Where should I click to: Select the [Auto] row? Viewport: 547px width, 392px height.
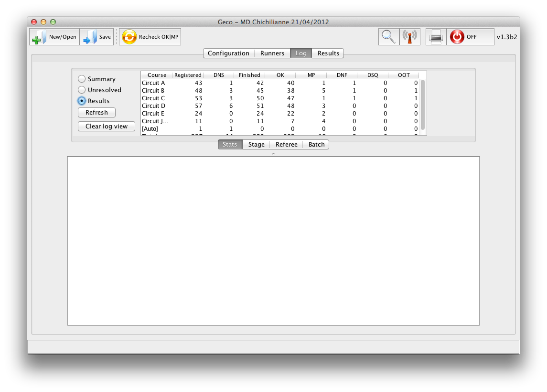point(280,129)
